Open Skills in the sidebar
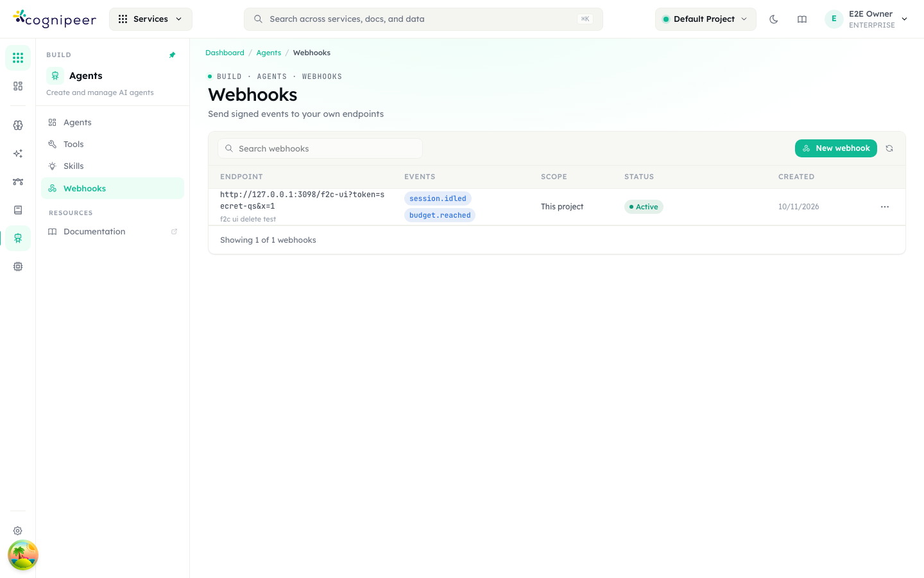The image size is (924, 578). click(x=112, y=166)
